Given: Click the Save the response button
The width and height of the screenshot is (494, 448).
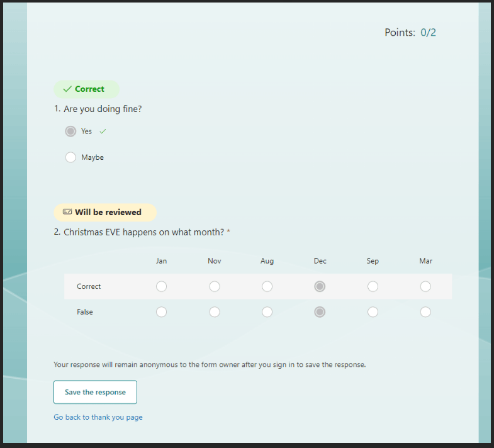Looking at the screenshot, I should [95, 392].
